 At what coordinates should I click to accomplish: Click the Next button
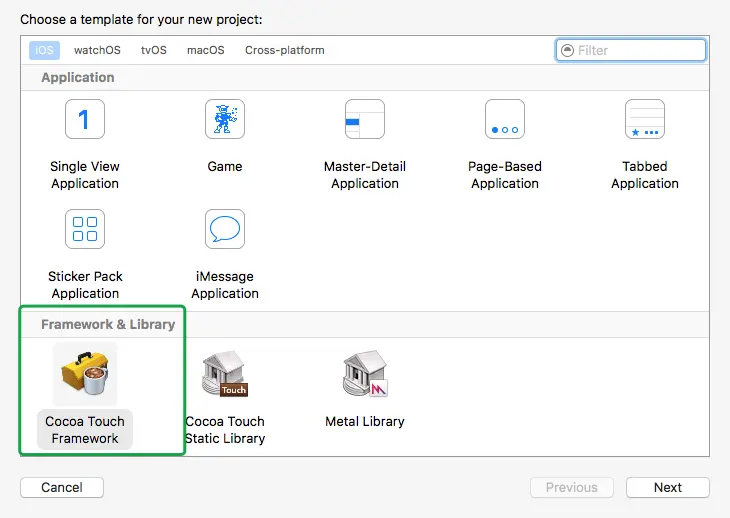[x=668, y=487]
